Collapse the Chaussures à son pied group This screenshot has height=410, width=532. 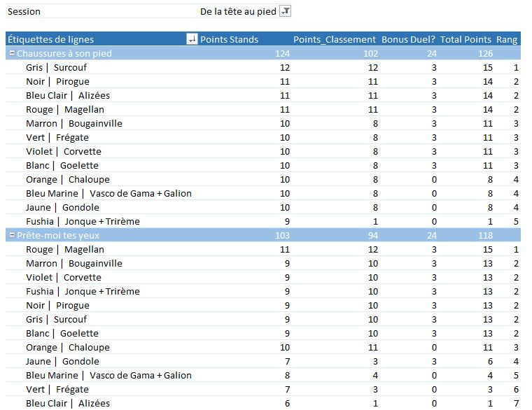(x=11, y=53)
